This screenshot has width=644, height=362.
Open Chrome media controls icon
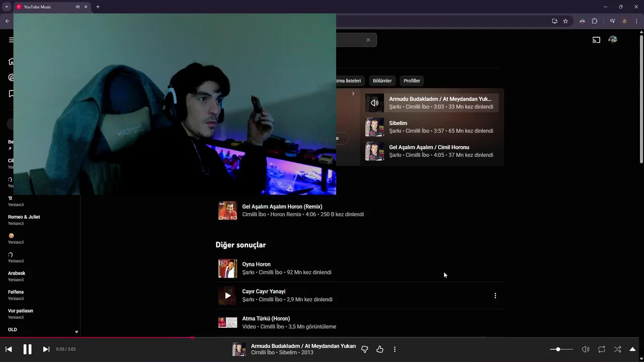(x=612, y=21)
